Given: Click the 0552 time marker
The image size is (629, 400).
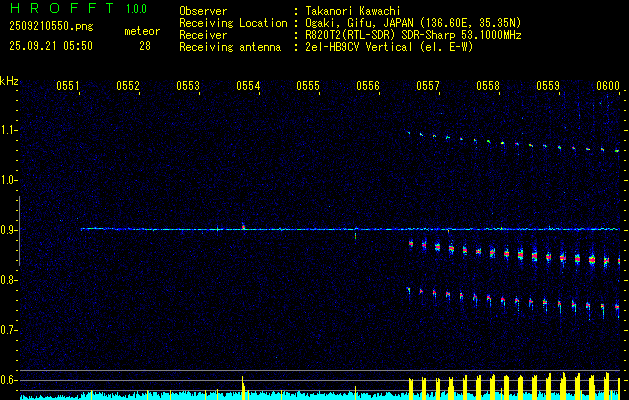Looking at the screenshot, I should tap(128, 87).
